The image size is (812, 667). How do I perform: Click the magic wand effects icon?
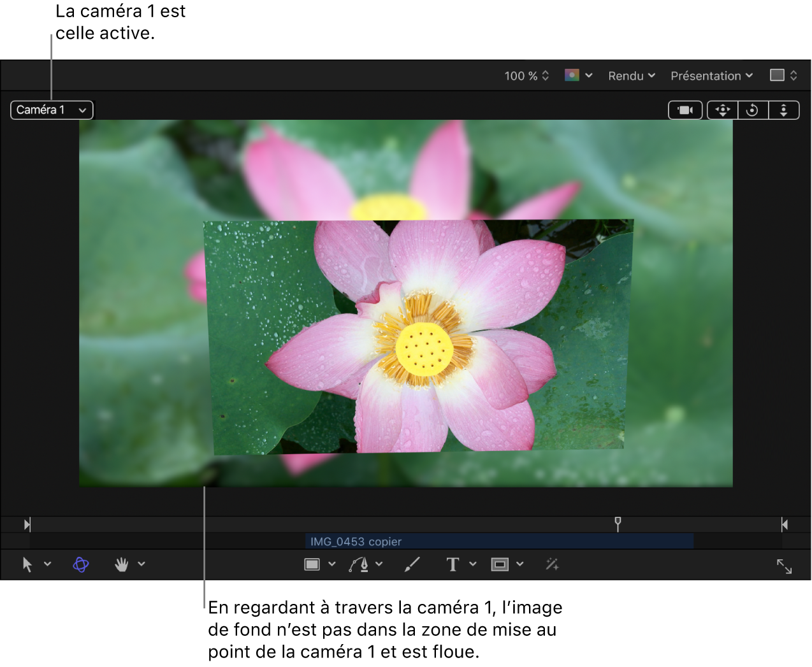tap(552, 564)
